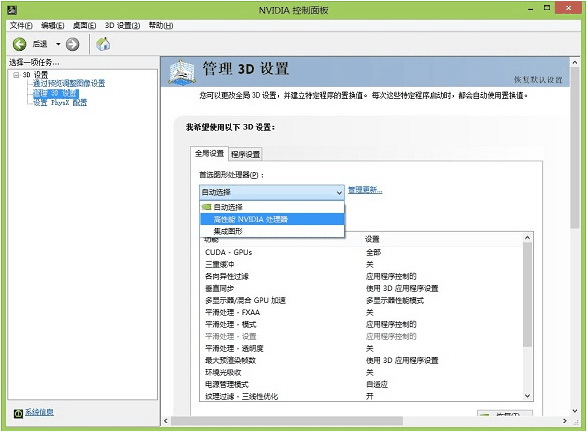Minimize the NVIDIA control panel window
The width and height of the screenshot is (587, 432).
[x=531, y=8]
